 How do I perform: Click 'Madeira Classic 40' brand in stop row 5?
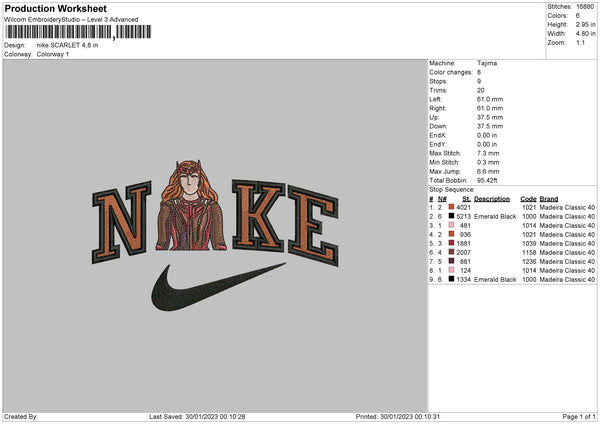(567, 243)
